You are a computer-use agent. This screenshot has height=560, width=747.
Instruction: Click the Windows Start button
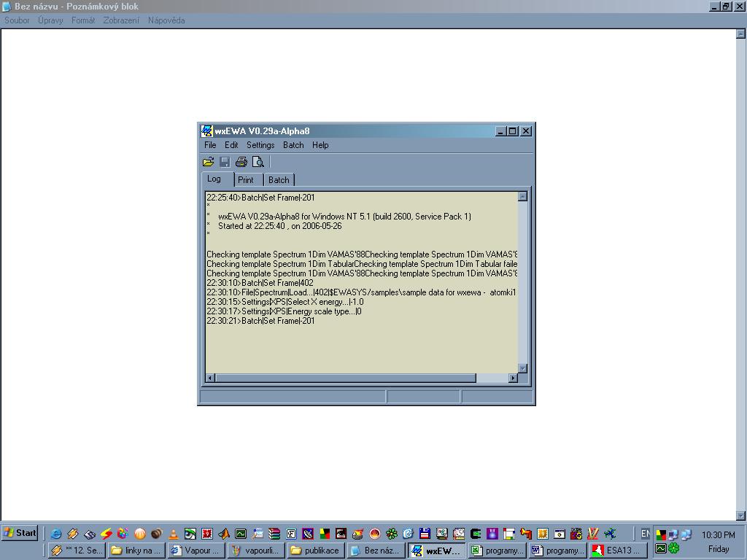[20, 533]
